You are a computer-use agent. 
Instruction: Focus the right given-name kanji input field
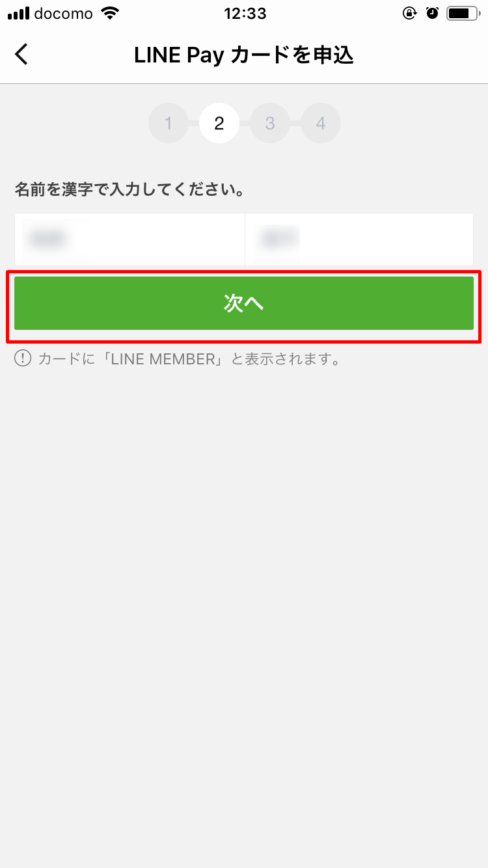click(x=359, y=239)
